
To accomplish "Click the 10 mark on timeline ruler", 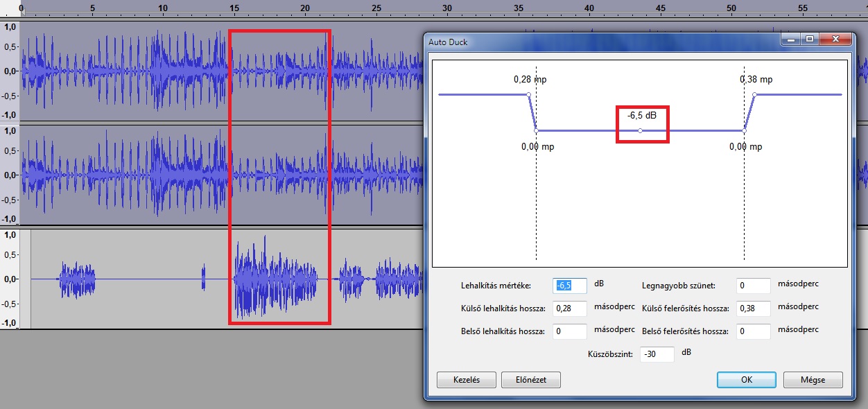I will click(x=162, y=8).
